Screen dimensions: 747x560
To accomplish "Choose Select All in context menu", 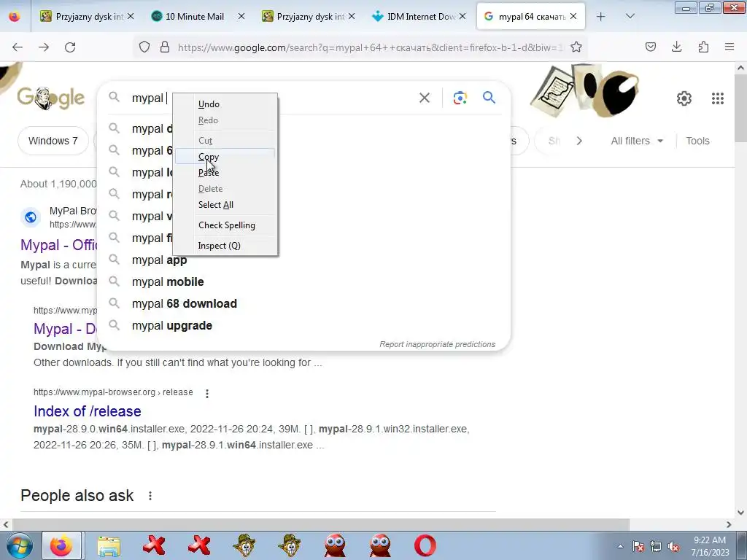I will point(225,205).
